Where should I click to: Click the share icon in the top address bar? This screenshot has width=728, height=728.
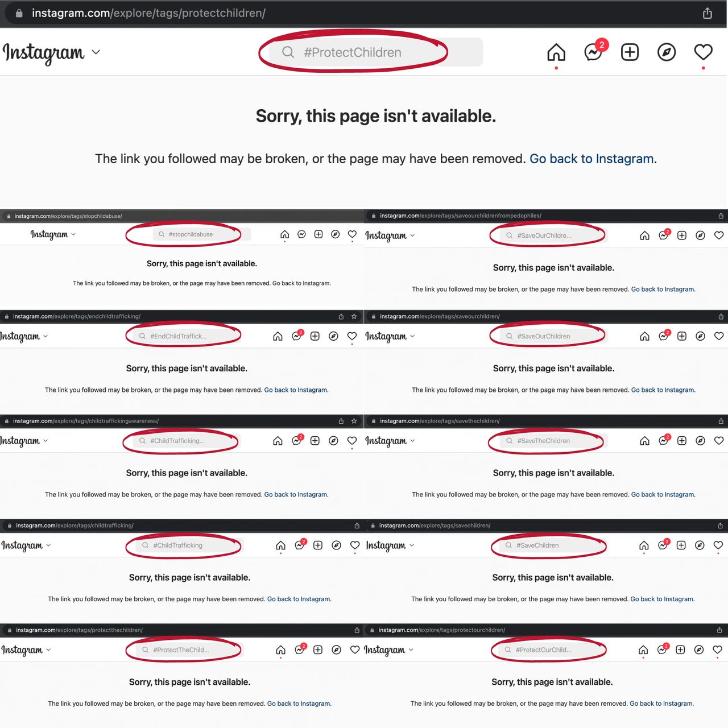[707, 13]
